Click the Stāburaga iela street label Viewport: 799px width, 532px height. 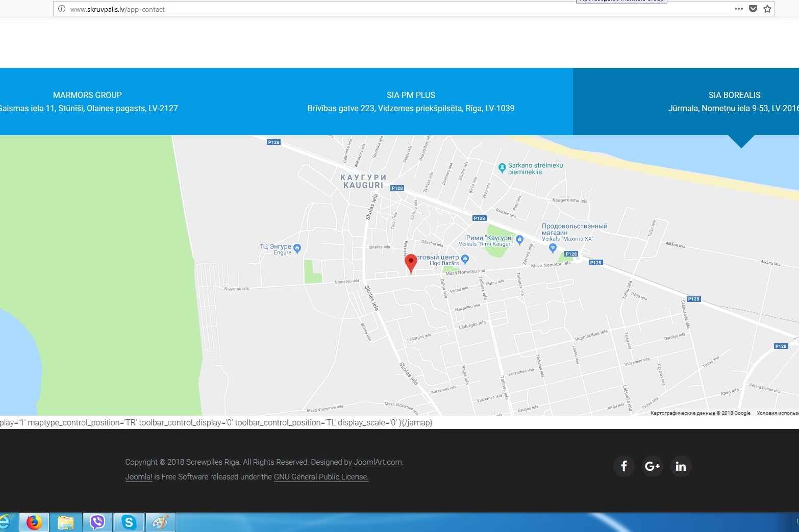[685, 314]
